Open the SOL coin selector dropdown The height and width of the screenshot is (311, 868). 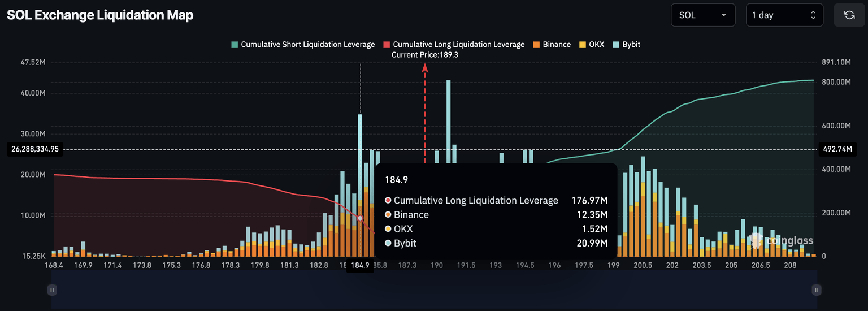click(x=702, y=15)
